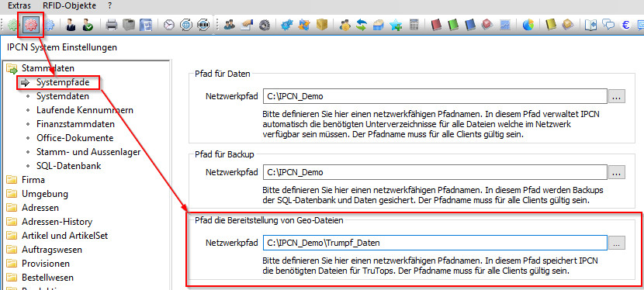
Task: Expand the Bestellwesen folder
Action: tap(12, 278)
